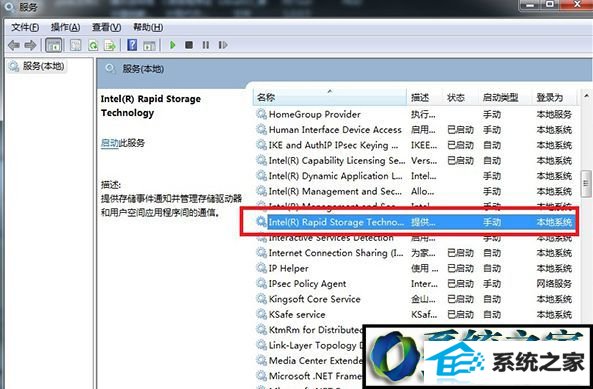Select the KSafe service row
593x389 pixels.
point(415,315)
